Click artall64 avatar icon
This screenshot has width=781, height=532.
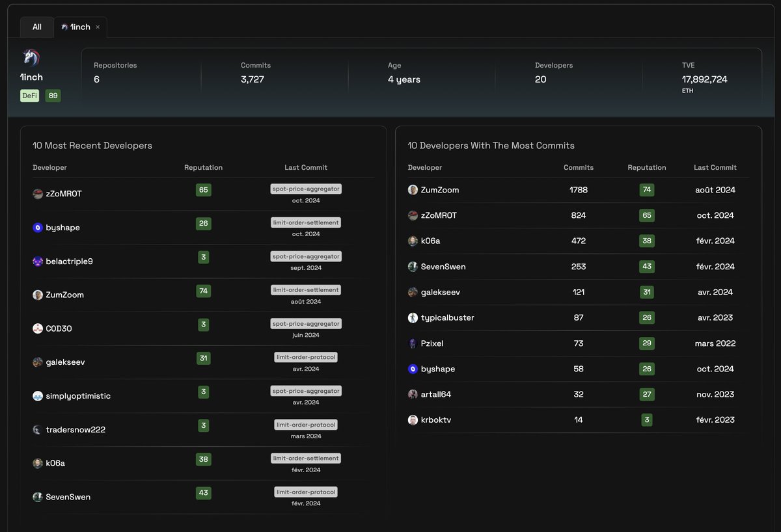[x=413, y=394]
